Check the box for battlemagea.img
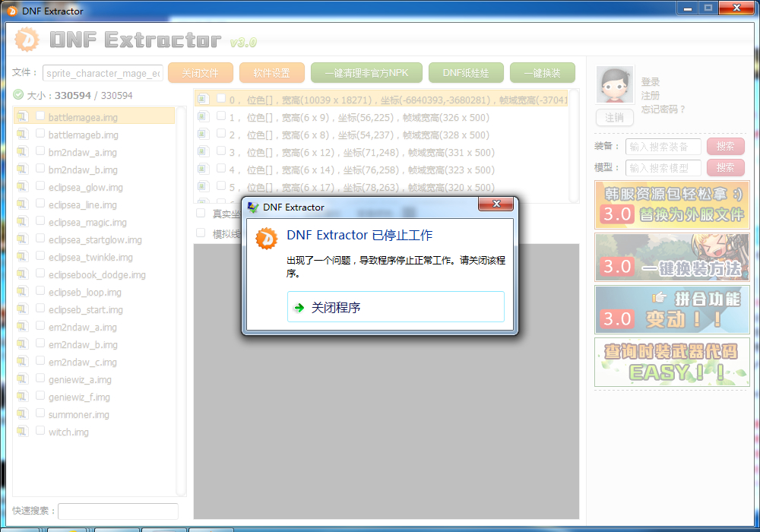This screenshot has height=532, width=760. tap(40, 116)
